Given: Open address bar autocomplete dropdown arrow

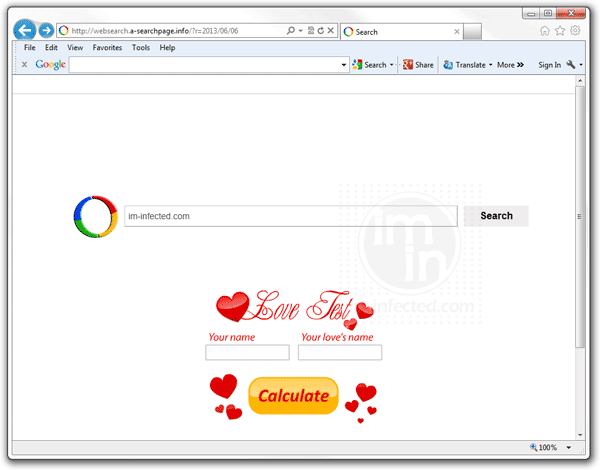Looking at the screenshot, I should tap(300, 31).
